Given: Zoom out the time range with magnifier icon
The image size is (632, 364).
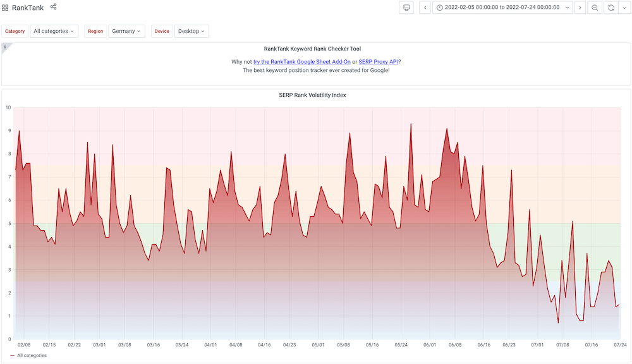Looking at the screenshot, I should (x=595, y=7).
